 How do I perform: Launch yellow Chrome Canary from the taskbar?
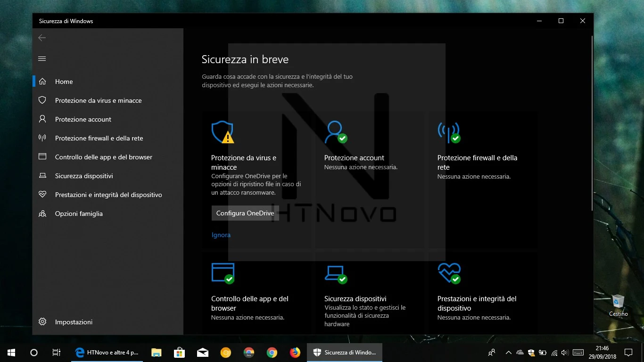226,352
